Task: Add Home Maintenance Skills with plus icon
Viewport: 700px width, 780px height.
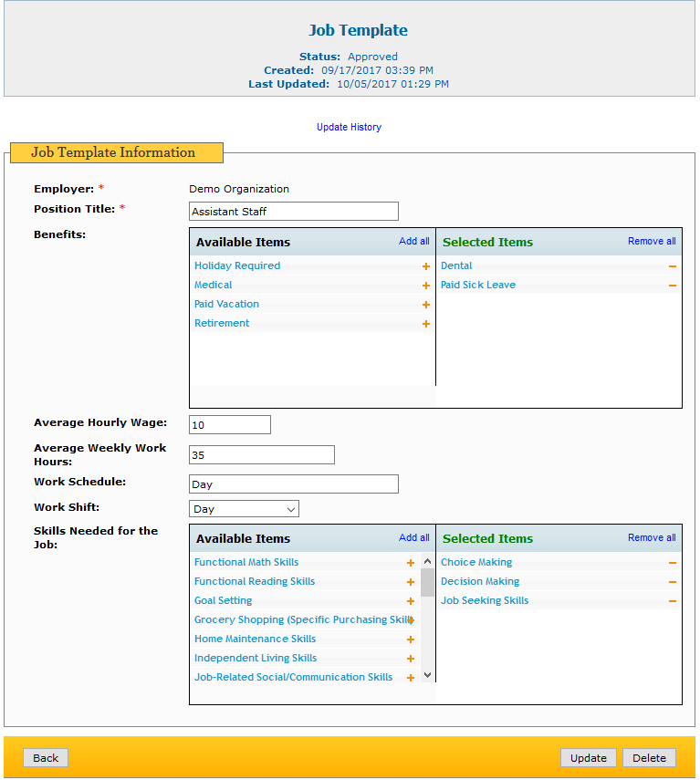Action: coord(411,640)
